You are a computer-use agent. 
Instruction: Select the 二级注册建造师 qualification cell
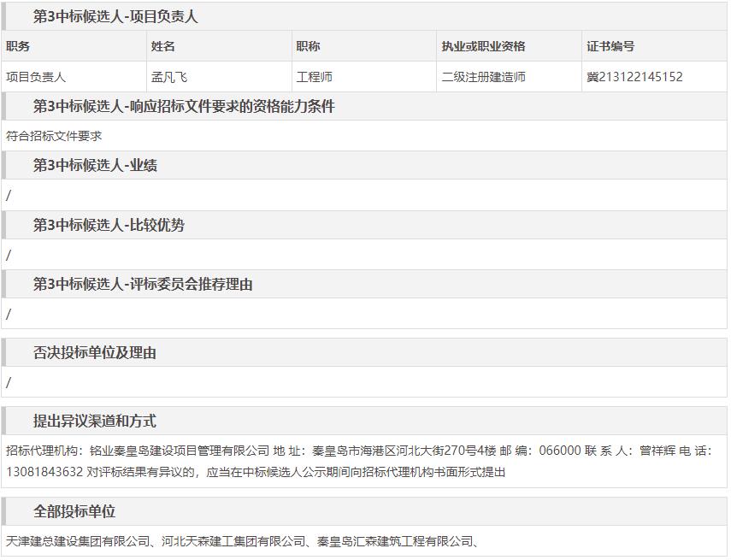tap(483, 77)
